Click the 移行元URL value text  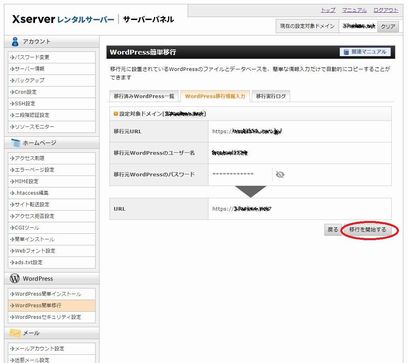point(247,131)
